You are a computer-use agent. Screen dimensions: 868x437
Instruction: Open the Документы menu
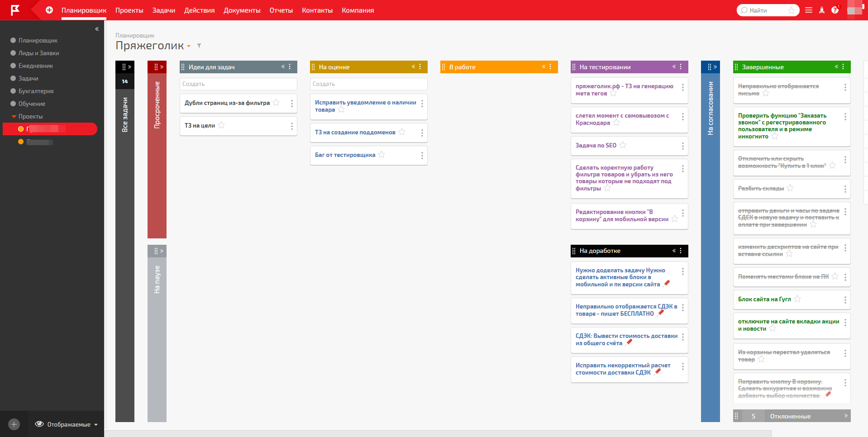pos(242,10)
